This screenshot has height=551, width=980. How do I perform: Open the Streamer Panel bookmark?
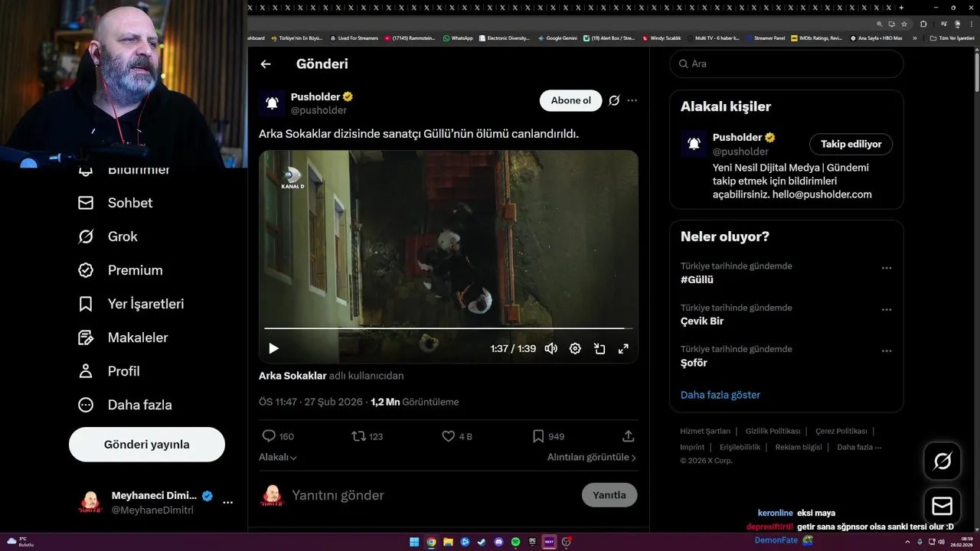[766, 37]
